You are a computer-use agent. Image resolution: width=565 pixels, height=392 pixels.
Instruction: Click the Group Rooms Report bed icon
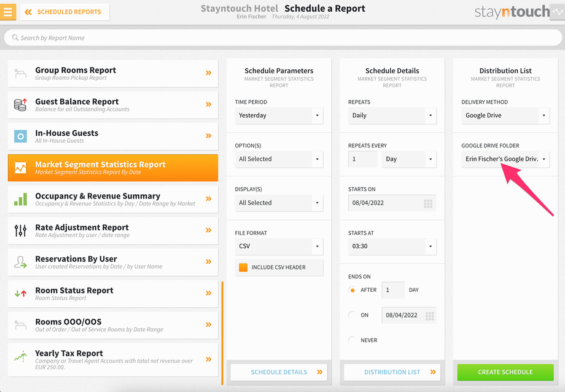20,74
